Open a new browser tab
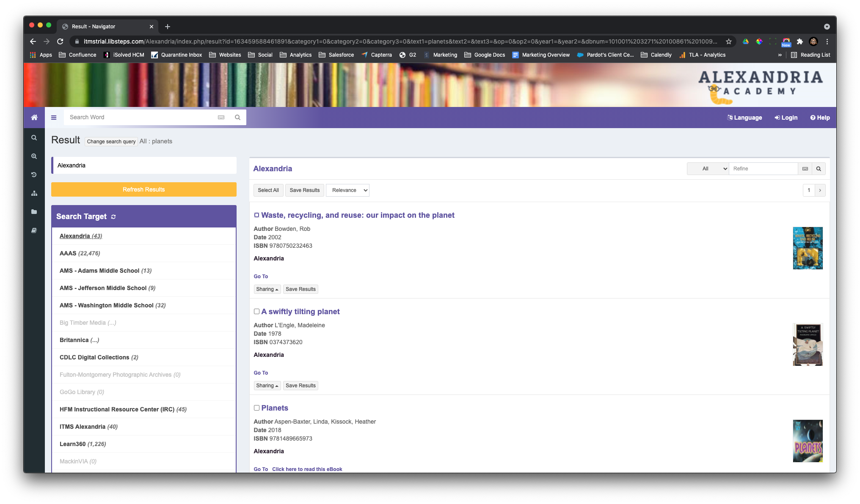 168,27
